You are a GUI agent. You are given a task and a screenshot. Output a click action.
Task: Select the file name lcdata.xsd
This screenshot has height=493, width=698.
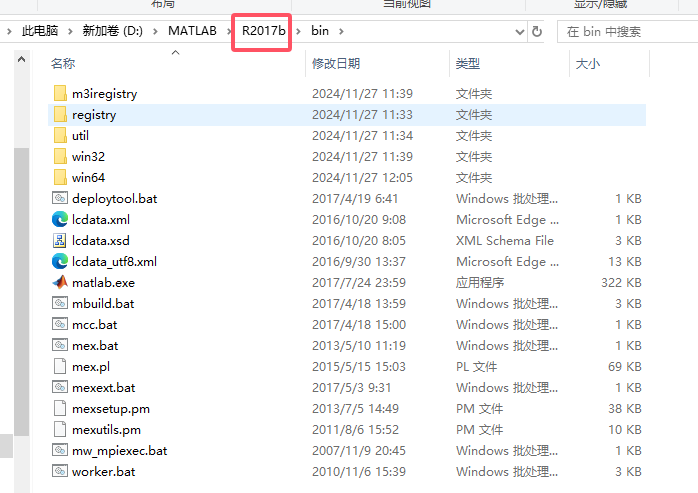pyautogui.click(x=101, y=241)
